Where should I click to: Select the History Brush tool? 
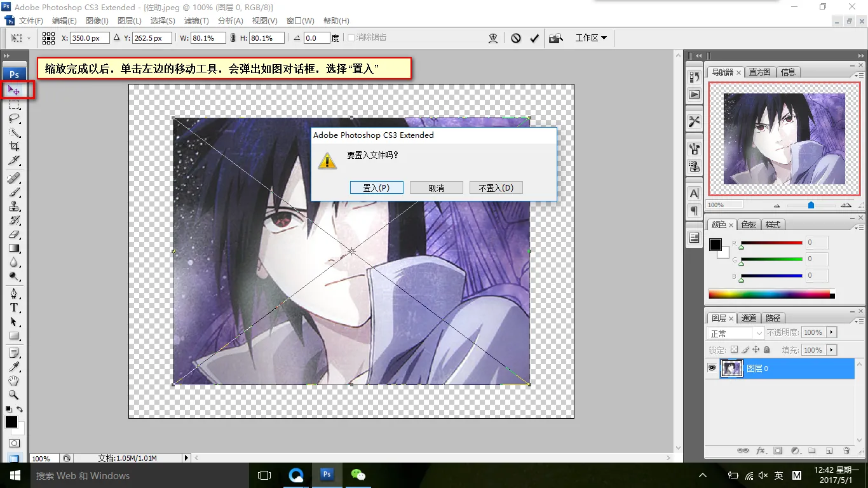tap(14, 220)
